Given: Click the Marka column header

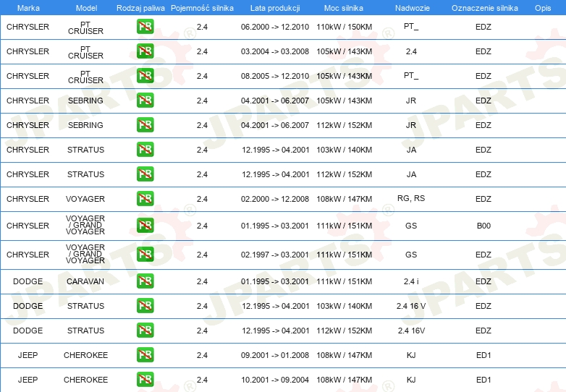Looking at the screenshot, I should 28,8.
